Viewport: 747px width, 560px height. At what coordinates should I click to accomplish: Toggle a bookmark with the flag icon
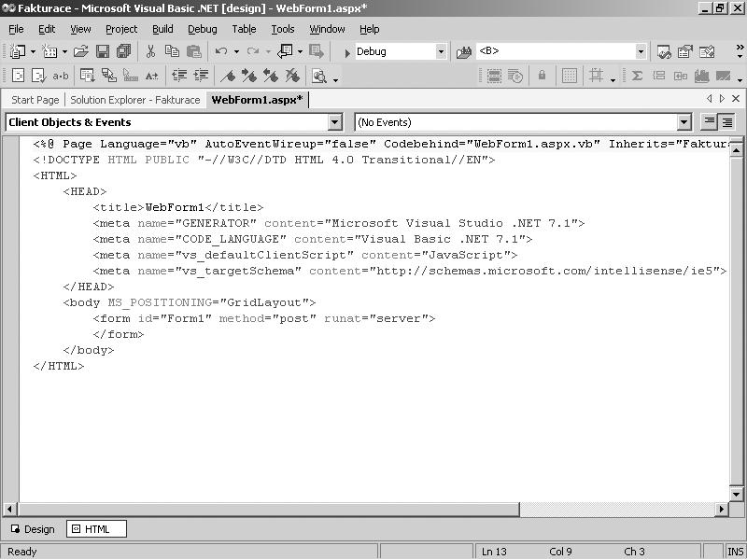pyautogui.click(x=228, y=76)
